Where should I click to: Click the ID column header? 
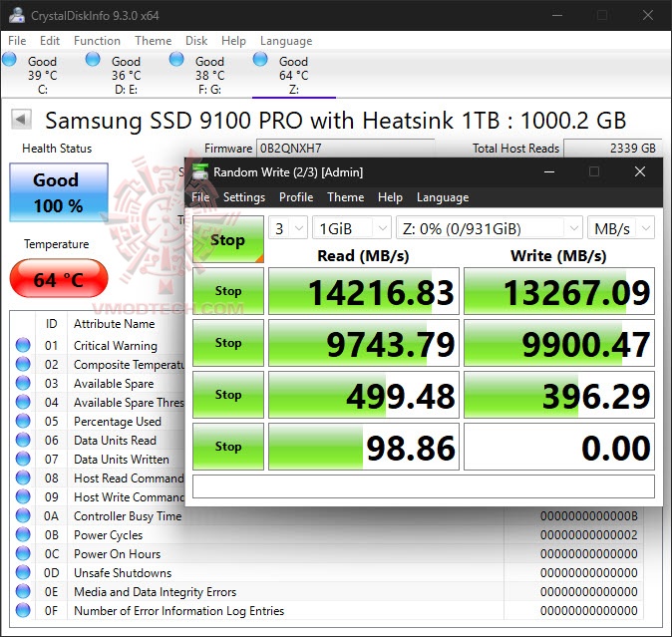(52, 323)
